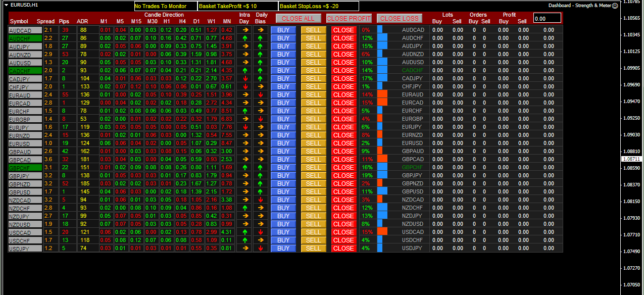
Task: Buy the EURUSD pair
Action: (283, 143)
